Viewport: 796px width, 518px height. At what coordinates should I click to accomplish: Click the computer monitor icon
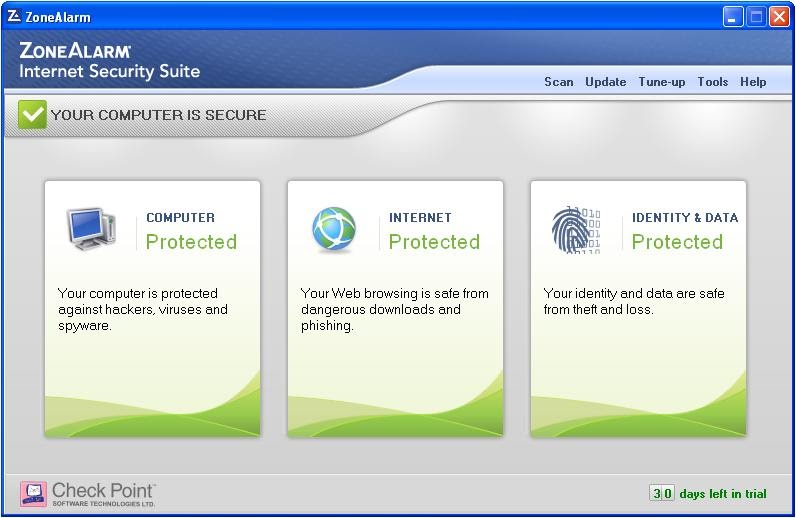(x=92, y=229)
